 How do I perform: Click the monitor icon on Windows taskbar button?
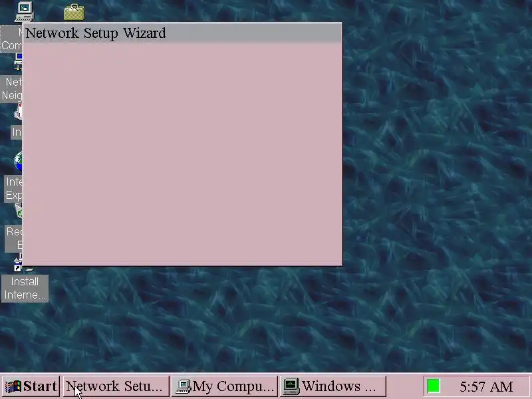click(x=291, y=386)
